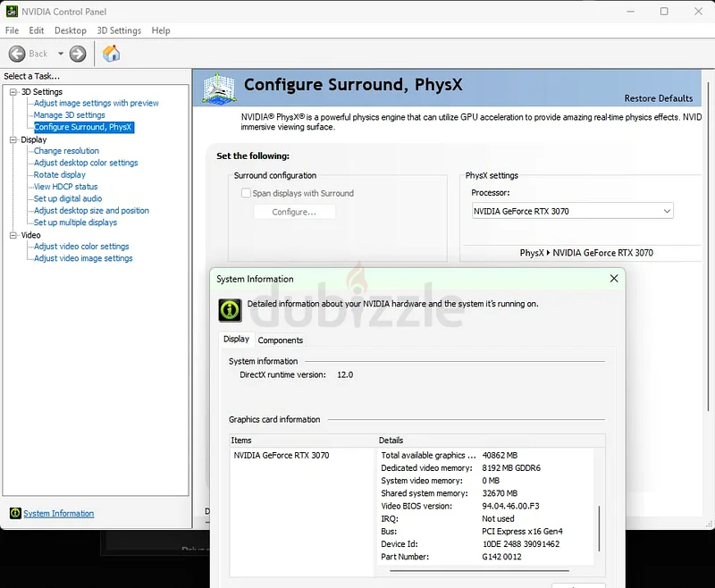Collapse the Video tree node

13,235
